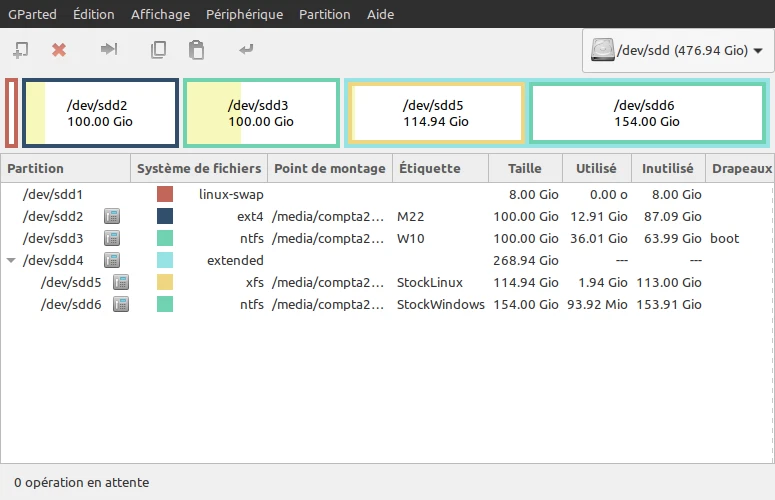Screen dimensions: 775x500
Task: Sort by the Partition column header
Action: click(66, 168)
